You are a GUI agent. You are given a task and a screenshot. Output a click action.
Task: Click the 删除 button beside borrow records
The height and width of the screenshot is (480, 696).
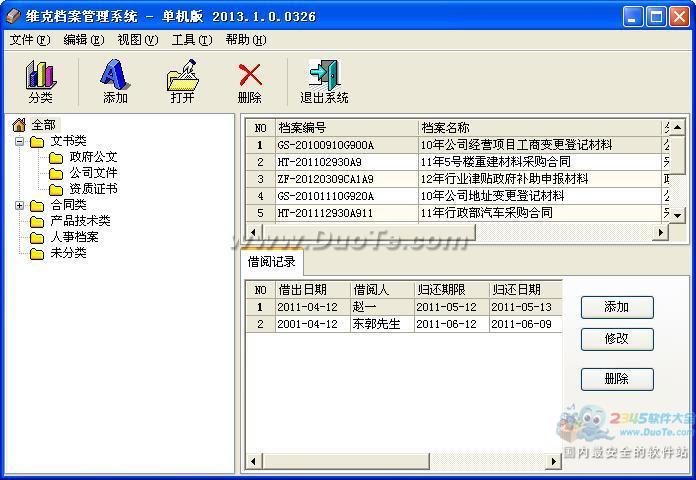[617, 379]
